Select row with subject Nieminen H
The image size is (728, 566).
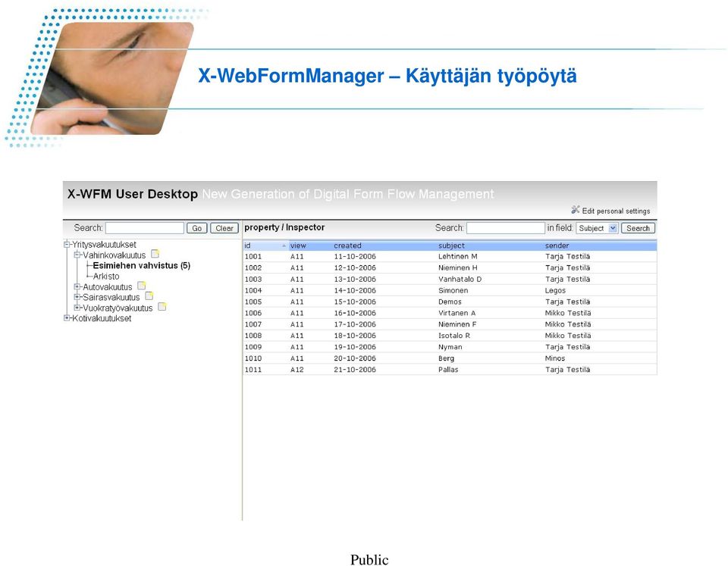[x=450, y=267]
